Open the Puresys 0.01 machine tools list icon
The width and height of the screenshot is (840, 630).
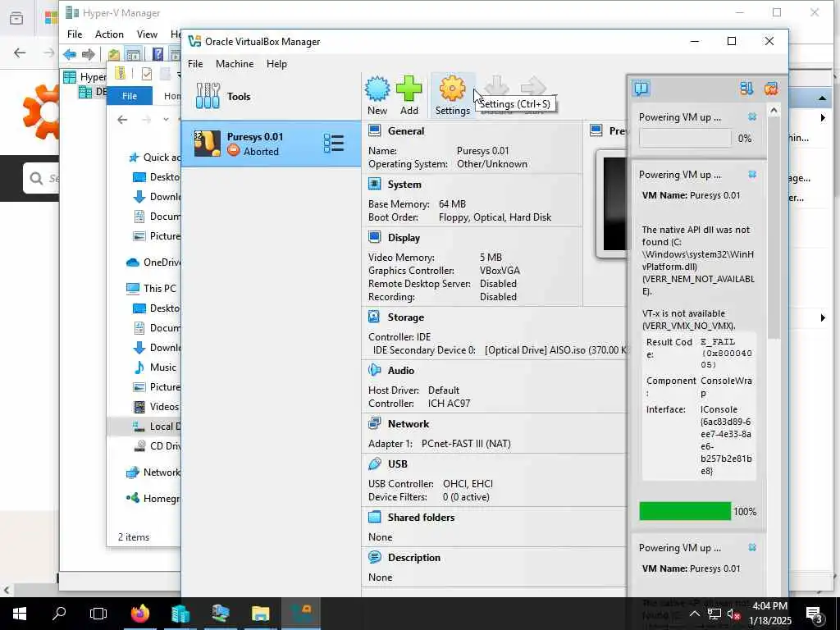(334, 143)
